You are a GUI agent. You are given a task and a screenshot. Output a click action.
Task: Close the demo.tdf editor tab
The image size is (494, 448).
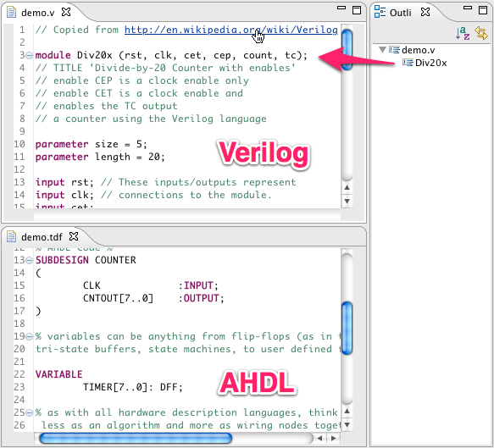(74, 236)
